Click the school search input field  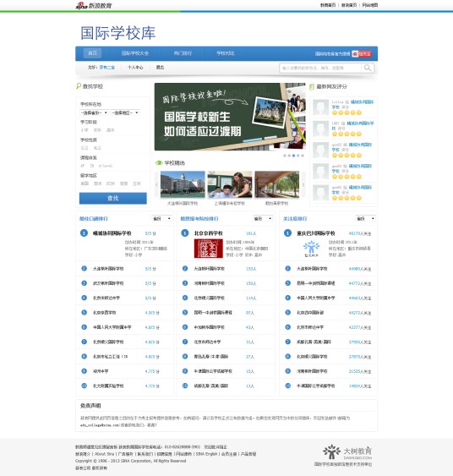[x=320, y=68]
